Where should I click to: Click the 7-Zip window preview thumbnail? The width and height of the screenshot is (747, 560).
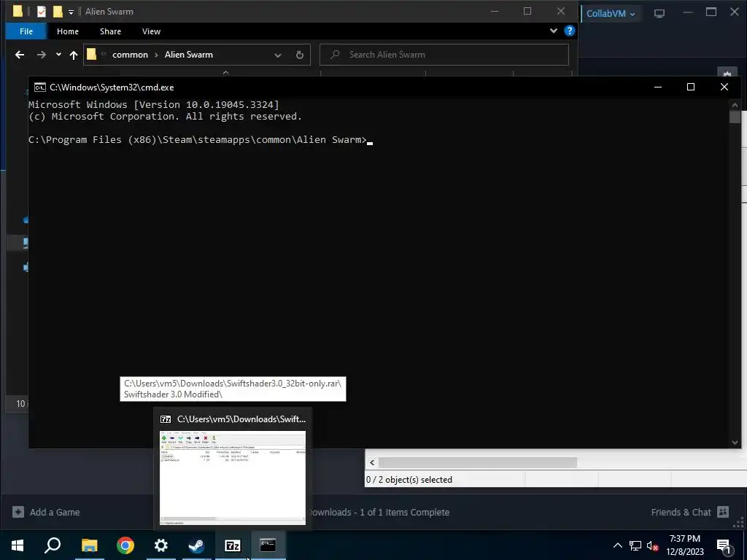(x=233, y=478)
